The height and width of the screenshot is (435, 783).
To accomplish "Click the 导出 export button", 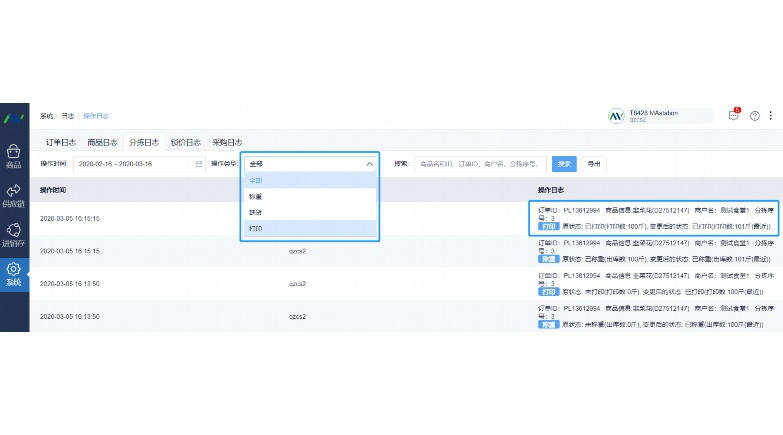I will [x=594, y=164].
